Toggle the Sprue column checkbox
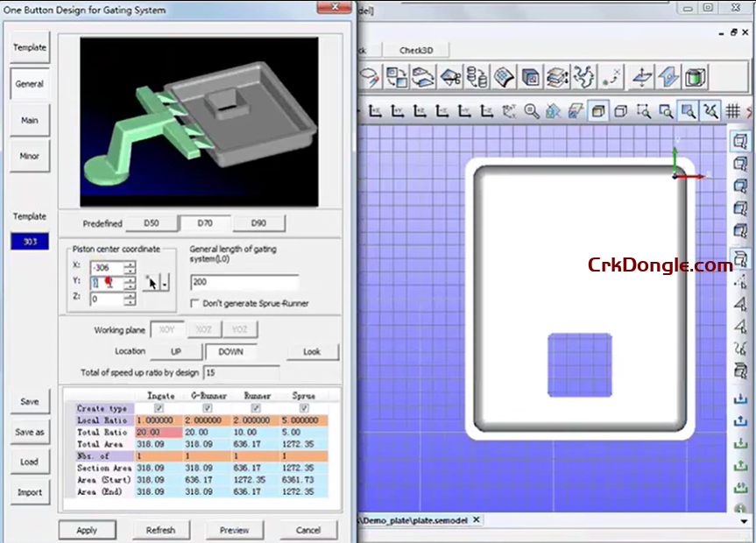The height and width of the screenshot is (543, 756). [303, 408]
